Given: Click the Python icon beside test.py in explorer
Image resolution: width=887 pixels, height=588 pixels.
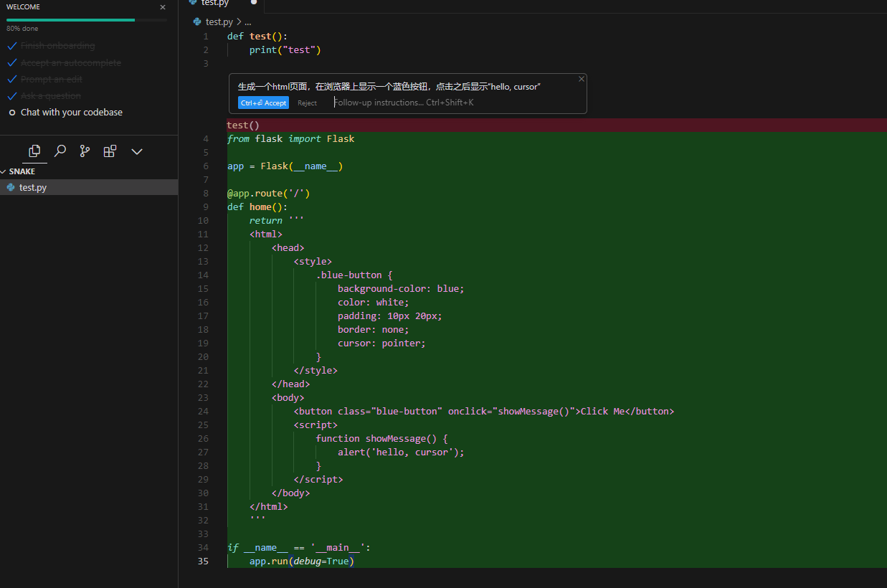Looking at the screenshot, I should point(11,187).
